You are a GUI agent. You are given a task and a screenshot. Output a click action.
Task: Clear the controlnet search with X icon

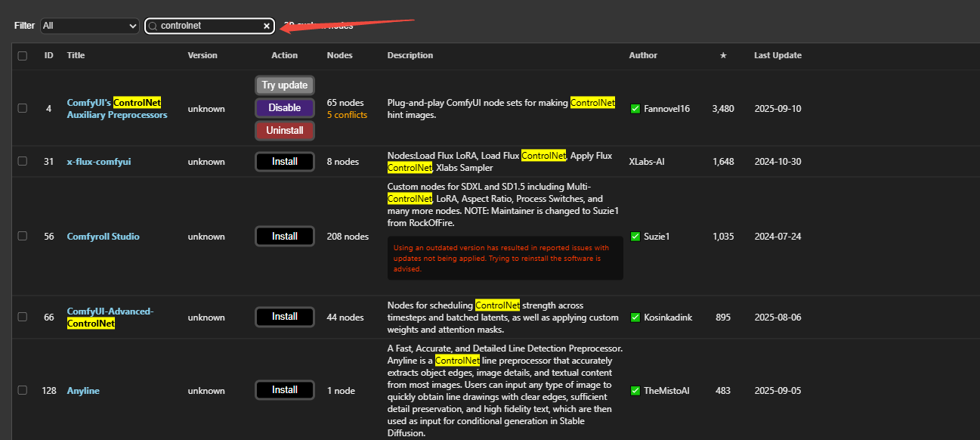266,26
